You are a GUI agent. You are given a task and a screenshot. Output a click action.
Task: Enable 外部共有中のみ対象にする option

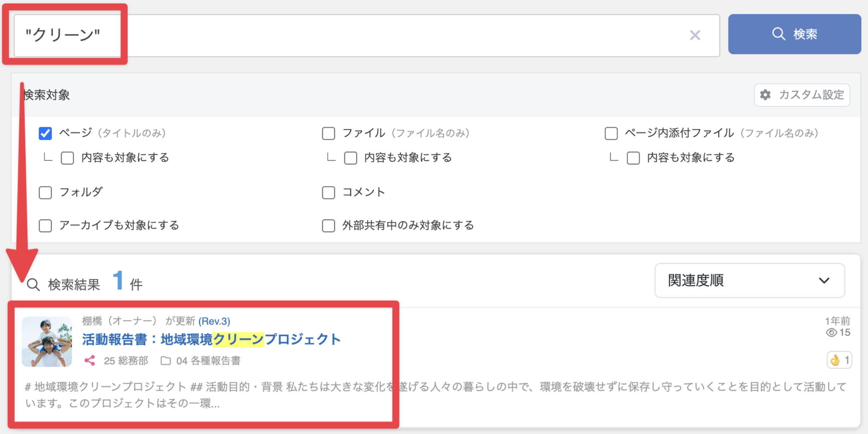tap(329, 226)
